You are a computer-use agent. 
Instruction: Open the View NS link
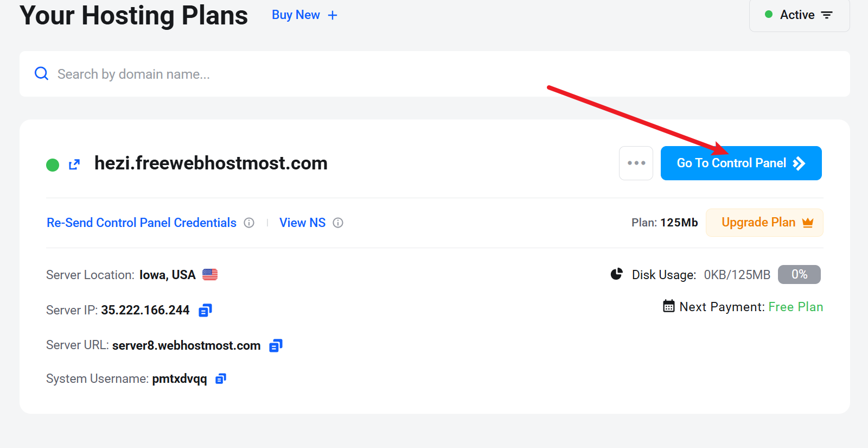(302, 223)
